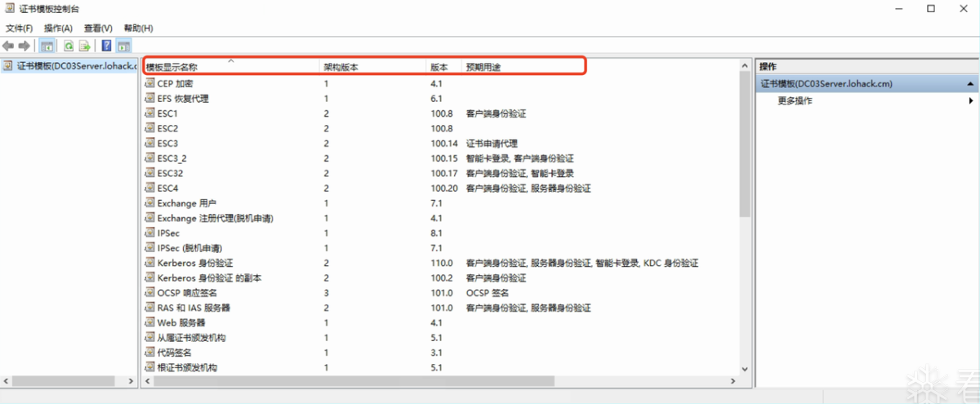The height and width of the screenshot is (404, 980).
Task: Click the icon beside 根证书颁发机构
Action: coord(149,367)
